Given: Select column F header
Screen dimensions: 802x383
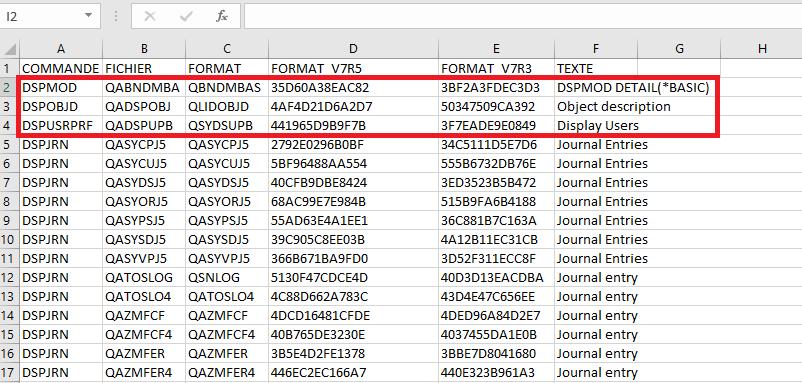Looking at the screenshot, I should coord(596,49).
